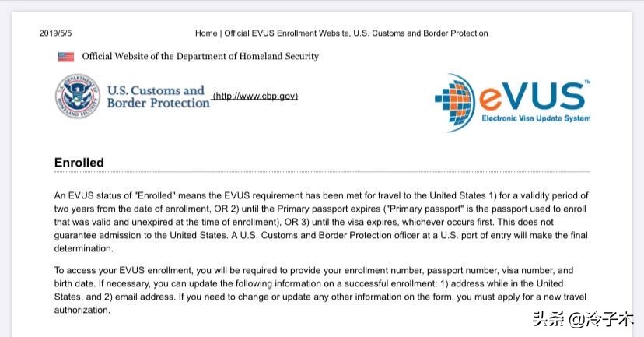This screenshot has height=337, width=644.
Task: Click the dotted divider line under Enrolled
Action: (x=321, y=172)
